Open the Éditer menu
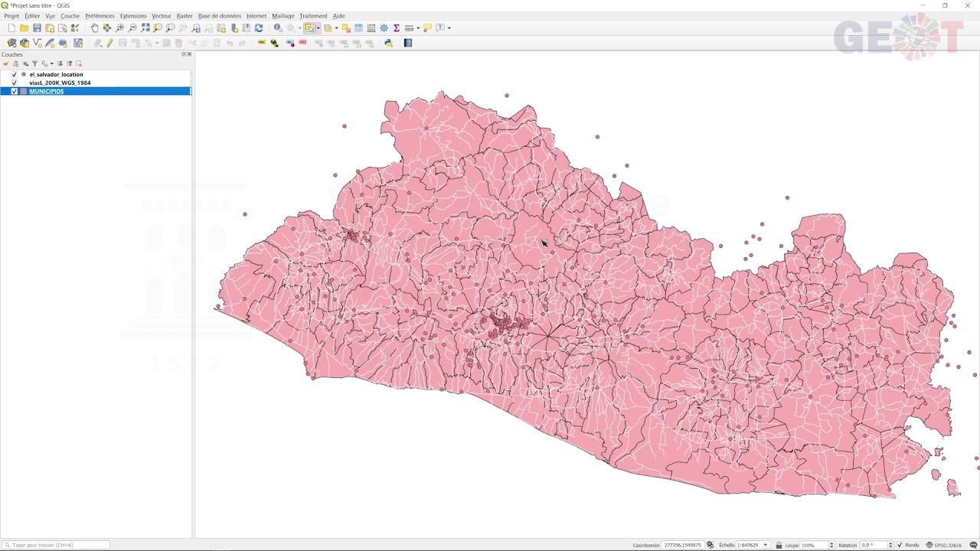 pyautogui.click(x=32, y=16)
